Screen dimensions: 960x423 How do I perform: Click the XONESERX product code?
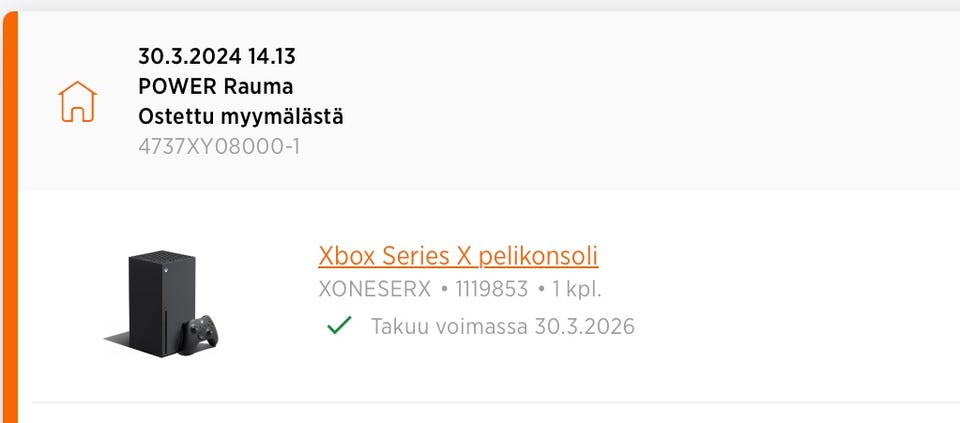[x=374, y=290]
